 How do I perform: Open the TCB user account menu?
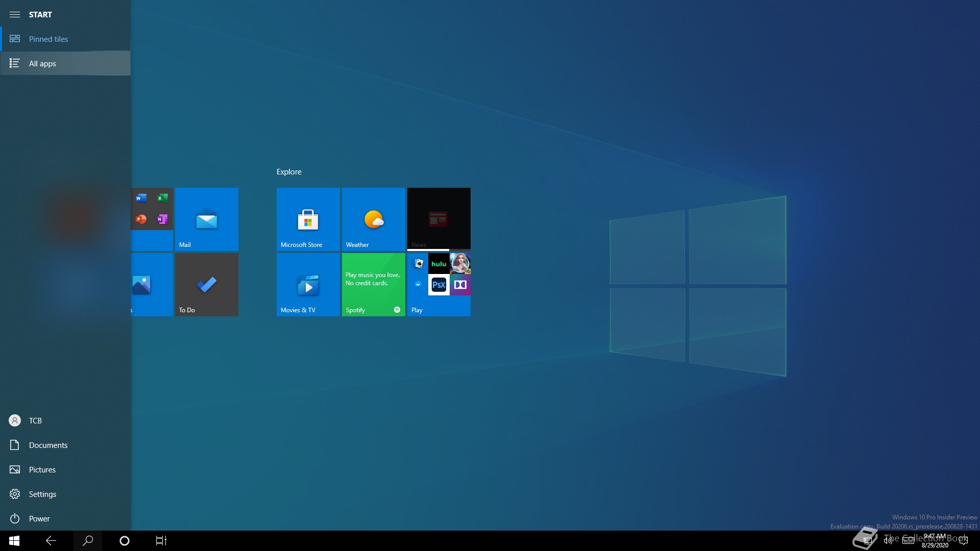click(65, 420)
